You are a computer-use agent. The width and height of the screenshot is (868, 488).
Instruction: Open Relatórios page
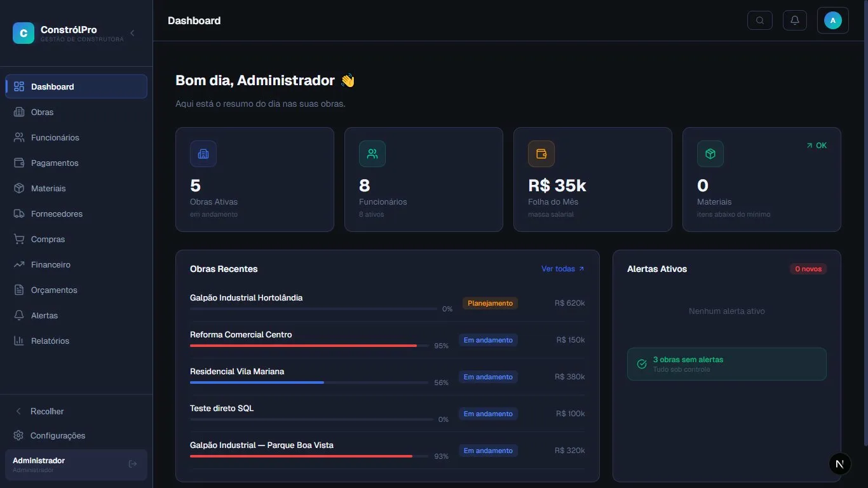click(x=76, y=341)
